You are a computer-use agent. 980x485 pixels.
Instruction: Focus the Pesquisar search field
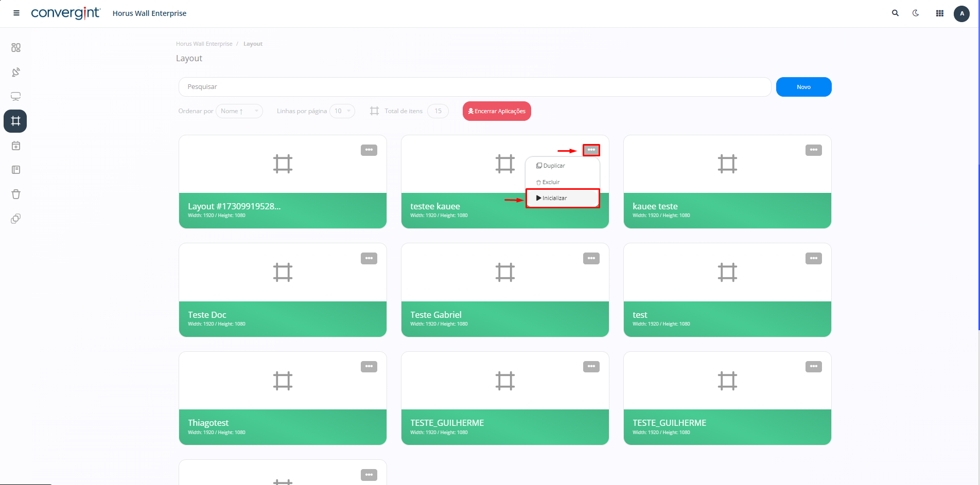pyautogui.click(x=475, y=87)
